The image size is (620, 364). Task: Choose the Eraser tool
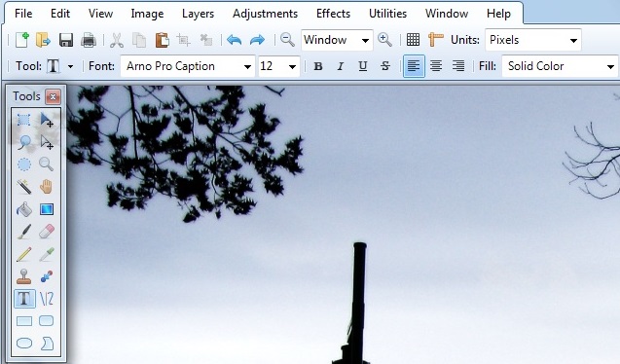click(47, 232)
